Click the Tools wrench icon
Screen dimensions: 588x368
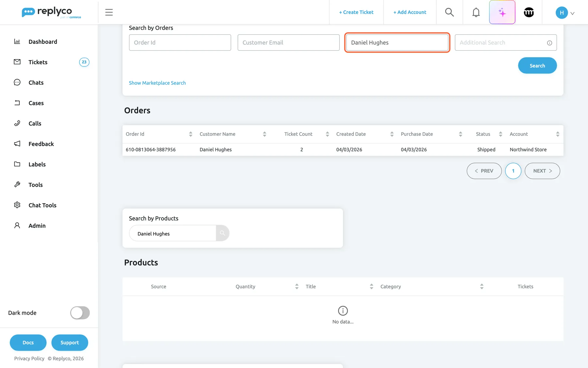[x=17, y=184]
